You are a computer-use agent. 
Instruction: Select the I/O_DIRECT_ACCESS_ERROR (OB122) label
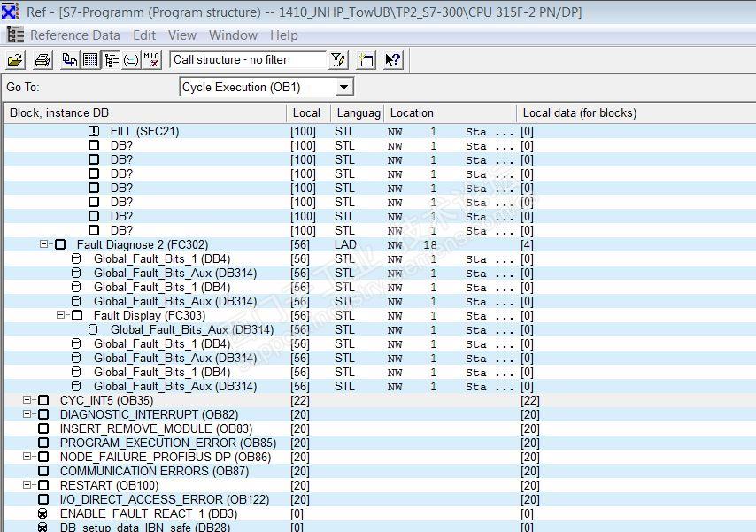click(x=165, y=499)
